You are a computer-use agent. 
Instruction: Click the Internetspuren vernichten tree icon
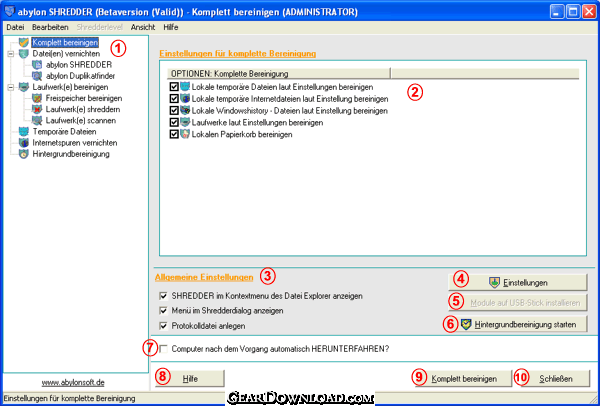click(x=24, y=143)
